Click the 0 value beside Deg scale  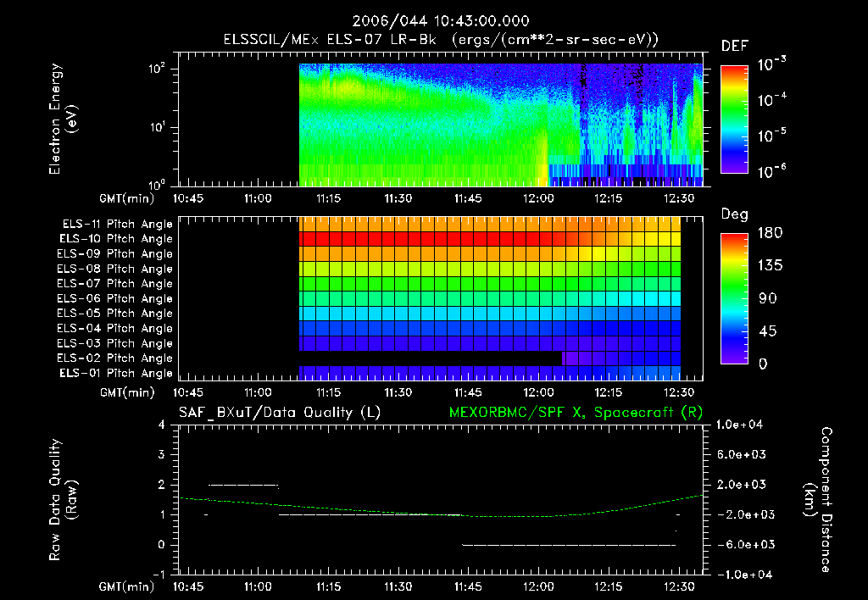[763, 364]
